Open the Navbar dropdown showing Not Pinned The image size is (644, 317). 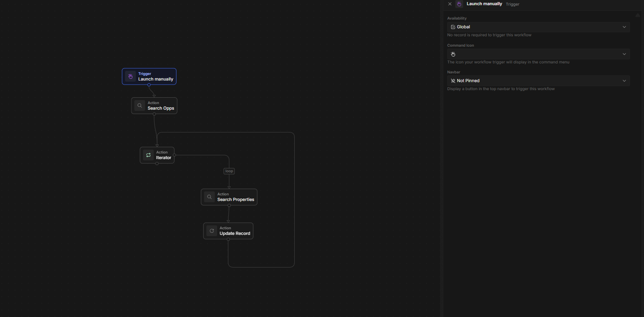point(538,81)
